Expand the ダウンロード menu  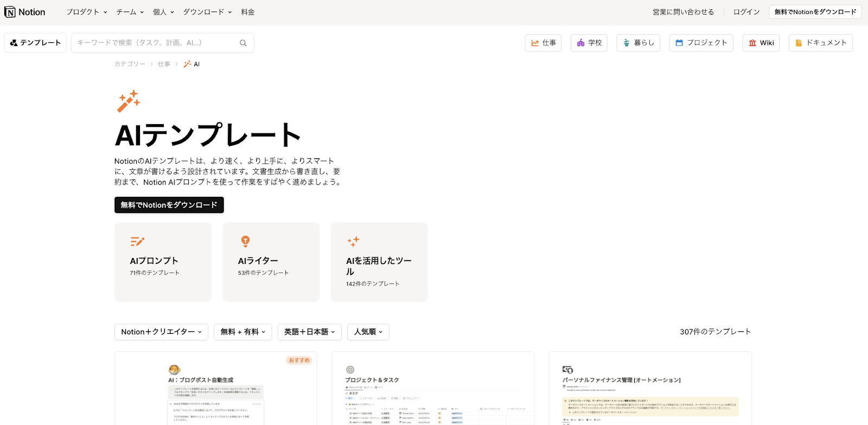[x=207, y=12]
